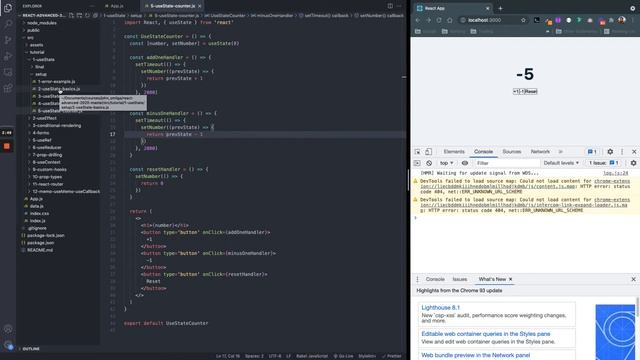Screen dimensions: 640x360
Task: Click the console Filter input
Action: coord(506,163)
